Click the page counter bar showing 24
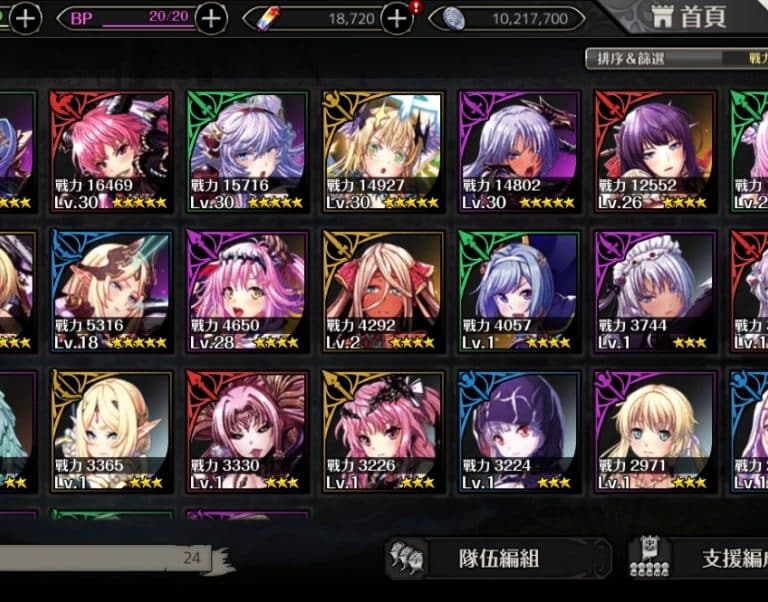The width and height of the screenshot is (768, 602). click(x=105, y=558)
